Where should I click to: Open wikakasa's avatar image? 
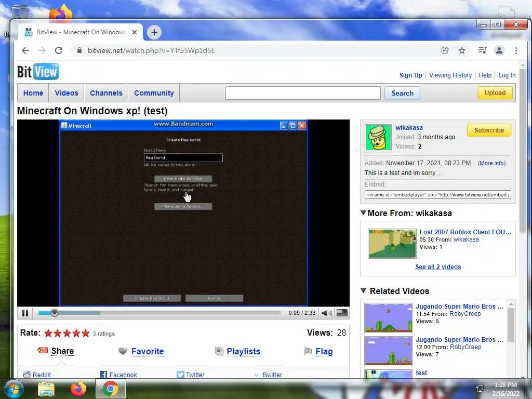coord(378,137)
